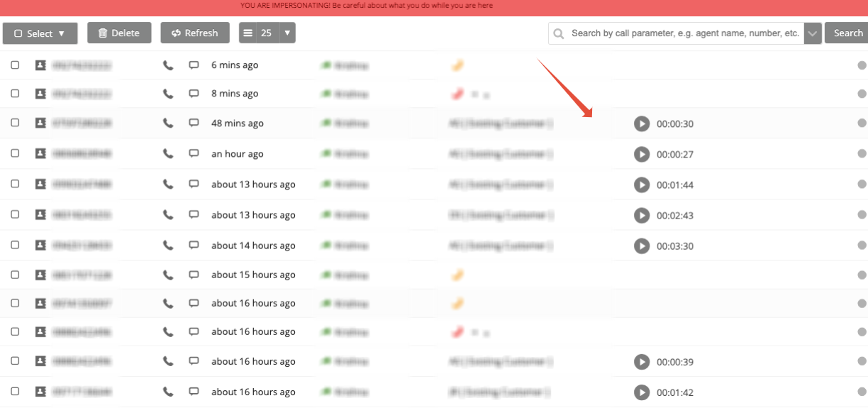
Task: Click the an hour ago timestamp
Action: [238, 154]
